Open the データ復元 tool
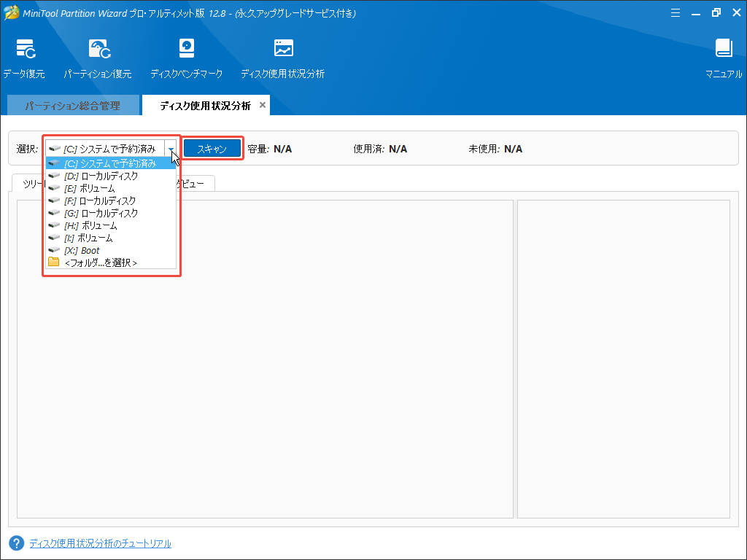Image resolution: width=747 pixels, height=560 pixels. [x=24, y=58]
